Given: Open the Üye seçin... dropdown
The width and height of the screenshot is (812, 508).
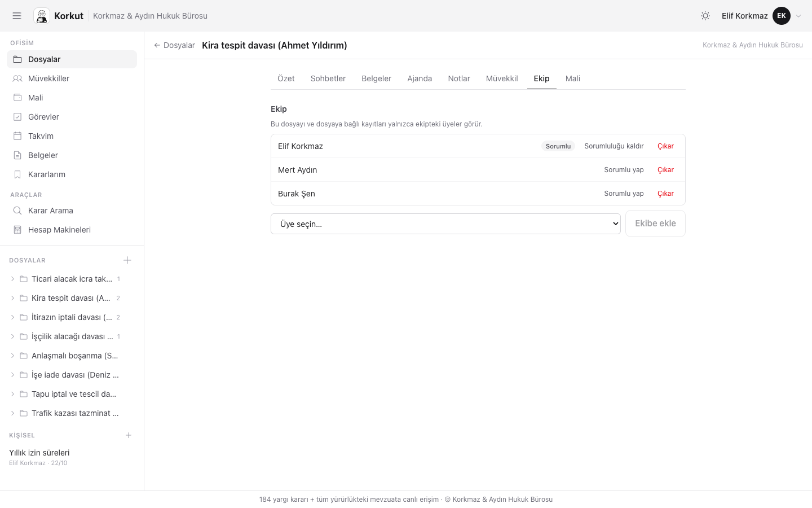Looking at the screenshot, I should tap(445, 224).
